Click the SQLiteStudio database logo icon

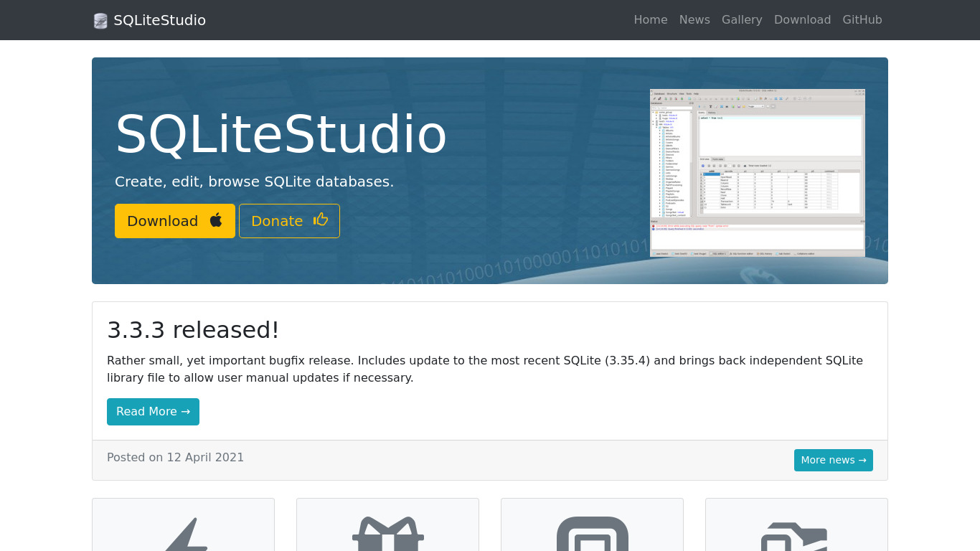[100, 21]
